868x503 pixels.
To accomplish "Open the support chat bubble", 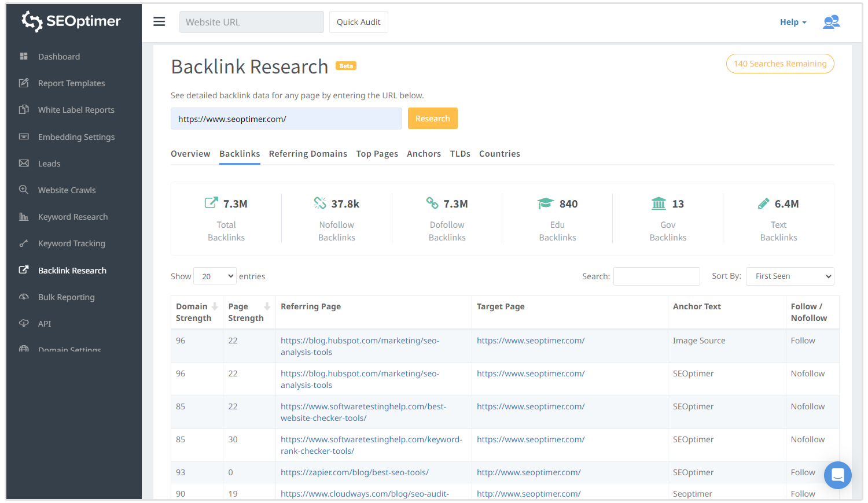I will coord(837,475).
